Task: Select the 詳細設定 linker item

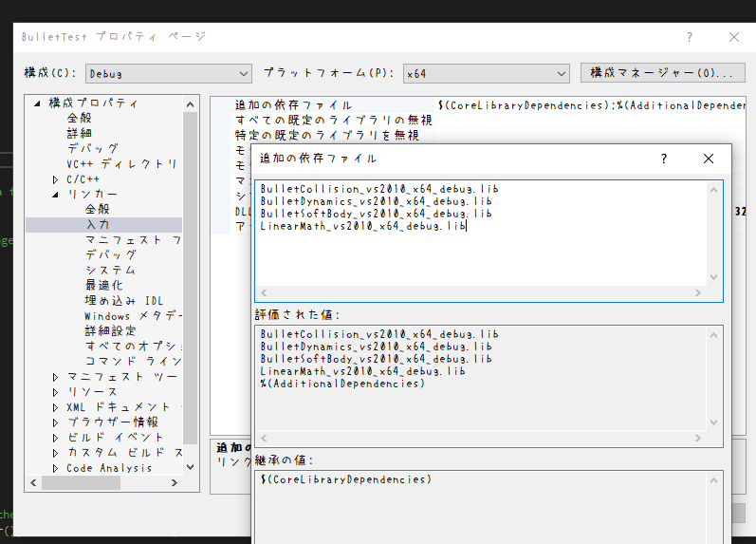Action: (x=110, y=330)
